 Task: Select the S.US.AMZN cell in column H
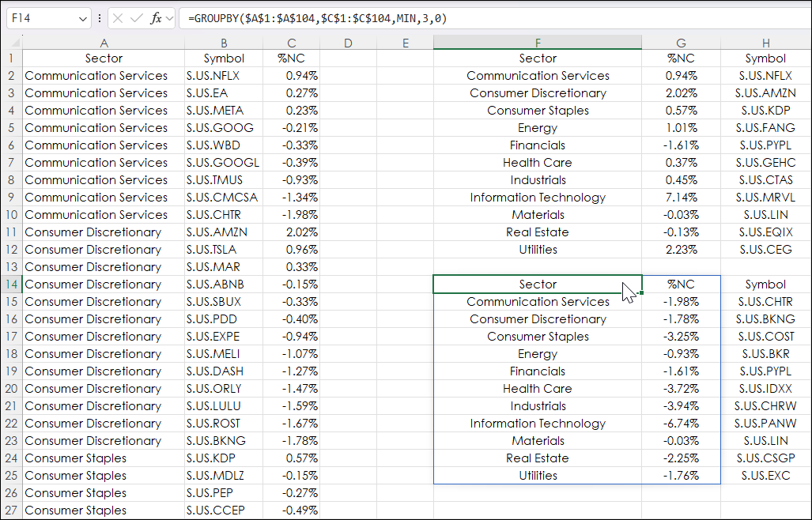click(x=765, y=93)
